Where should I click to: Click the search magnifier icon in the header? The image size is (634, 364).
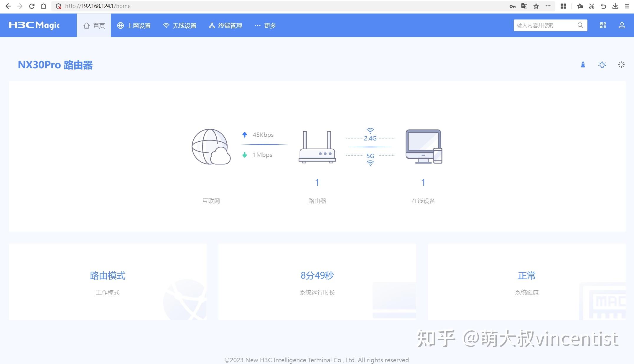pos(580,25)
